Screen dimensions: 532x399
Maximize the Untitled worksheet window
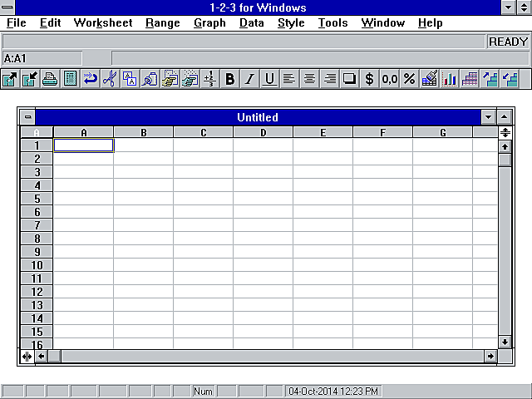point(505,117)
